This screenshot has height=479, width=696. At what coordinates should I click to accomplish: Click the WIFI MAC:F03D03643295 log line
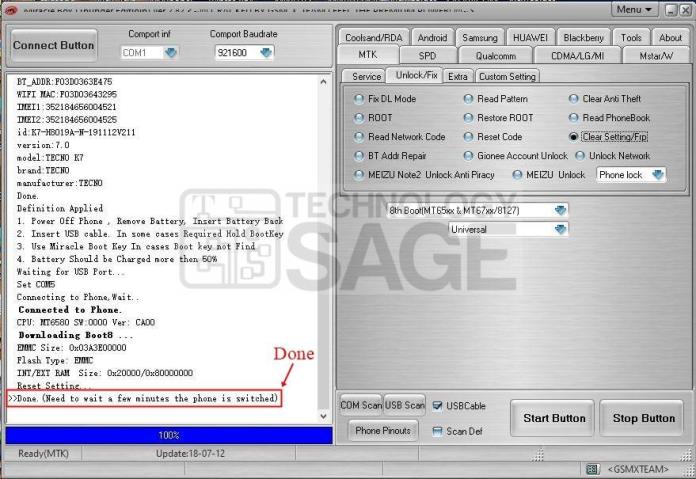[x=67, y=95]
